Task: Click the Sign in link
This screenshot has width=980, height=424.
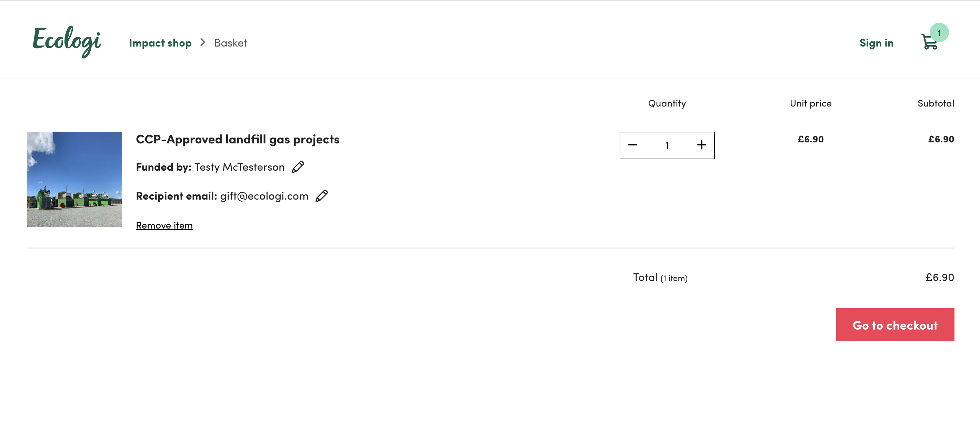Action: point(876,43)
